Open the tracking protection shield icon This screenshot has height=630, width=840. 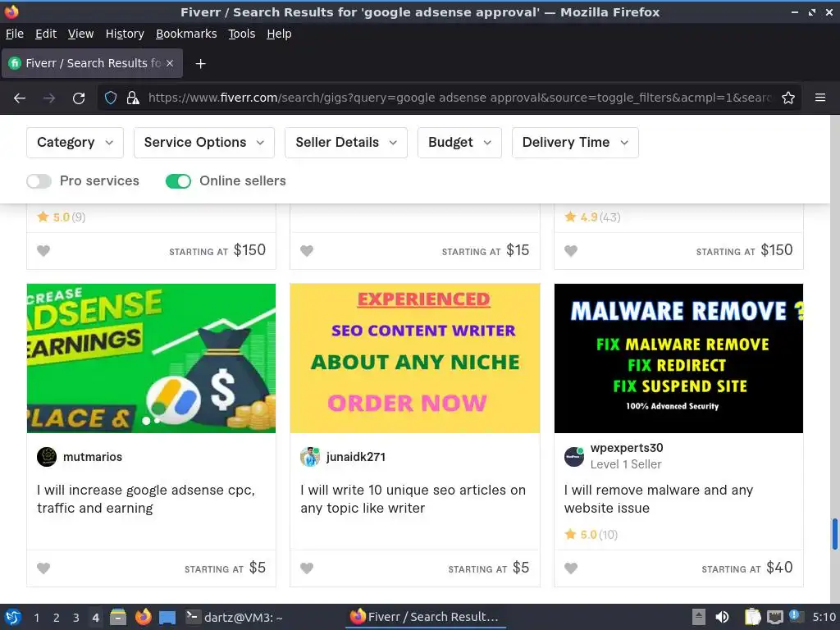(111, 98)
